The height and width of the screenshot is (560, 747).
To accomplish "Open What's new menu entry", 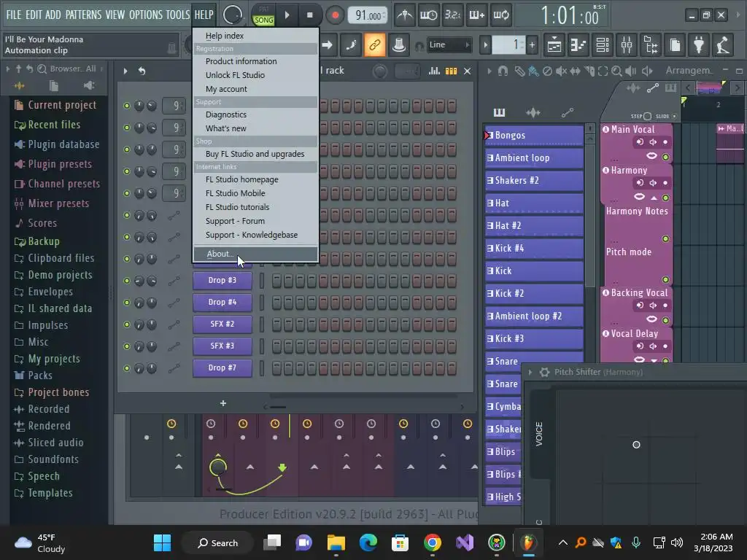I will click(x=255, y=128).
